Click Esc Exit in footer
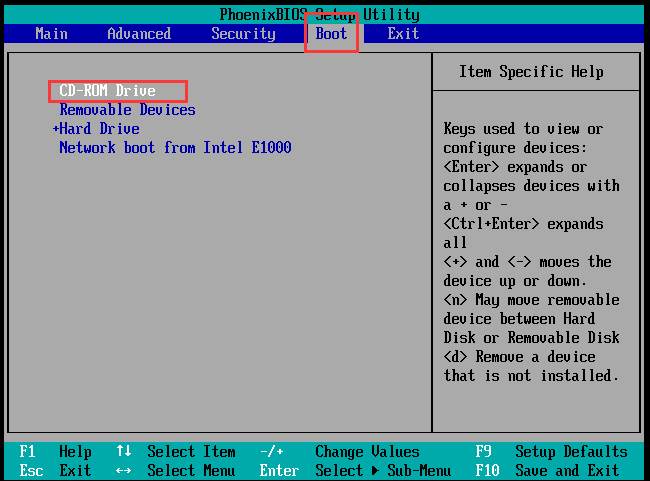 (x=55, y=471)
